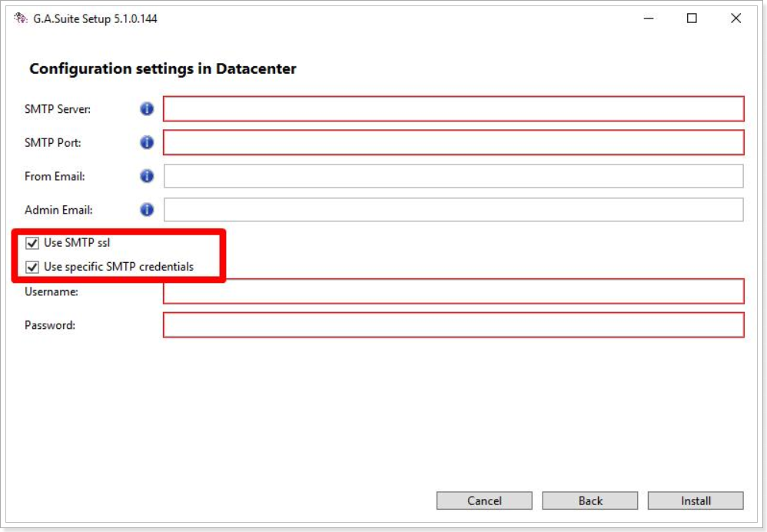Click into the From Email field

453,176
